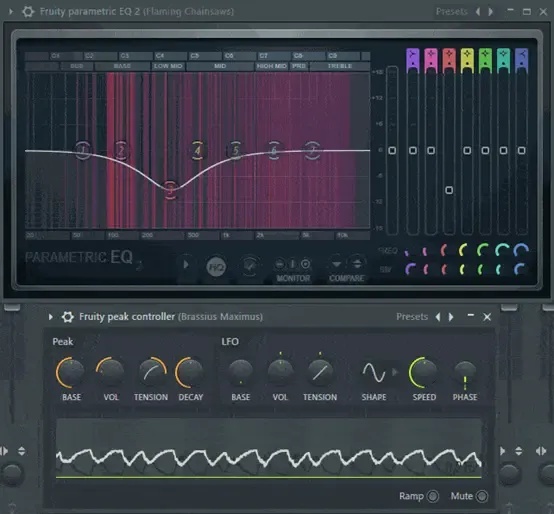Open LFO shape selector arrow
The image size is (554, 514).
[395, 372]
